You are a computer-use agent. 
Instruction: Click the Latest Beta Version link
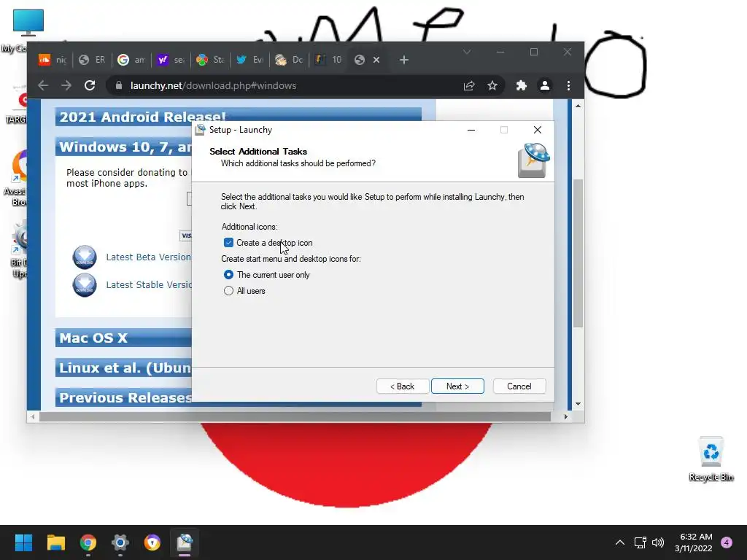(148, 257)
